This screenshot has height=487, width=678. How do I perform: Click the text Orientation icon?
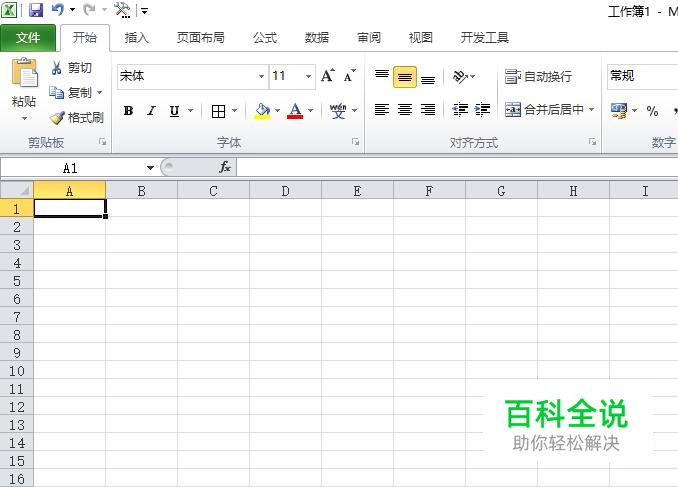460,77
